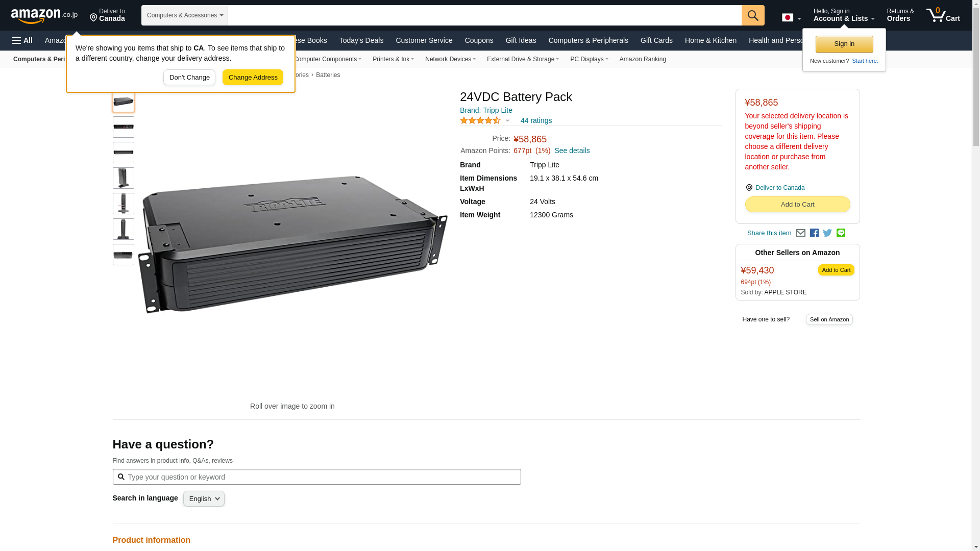
Task: Add APPLE STORE offer to cart
Action: (x=836, y=270)
